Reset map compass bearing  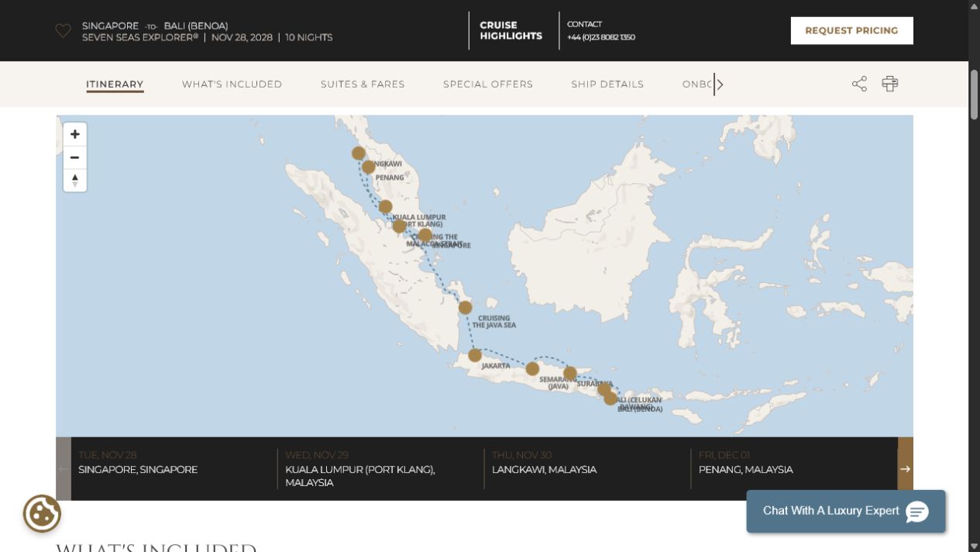75,180
